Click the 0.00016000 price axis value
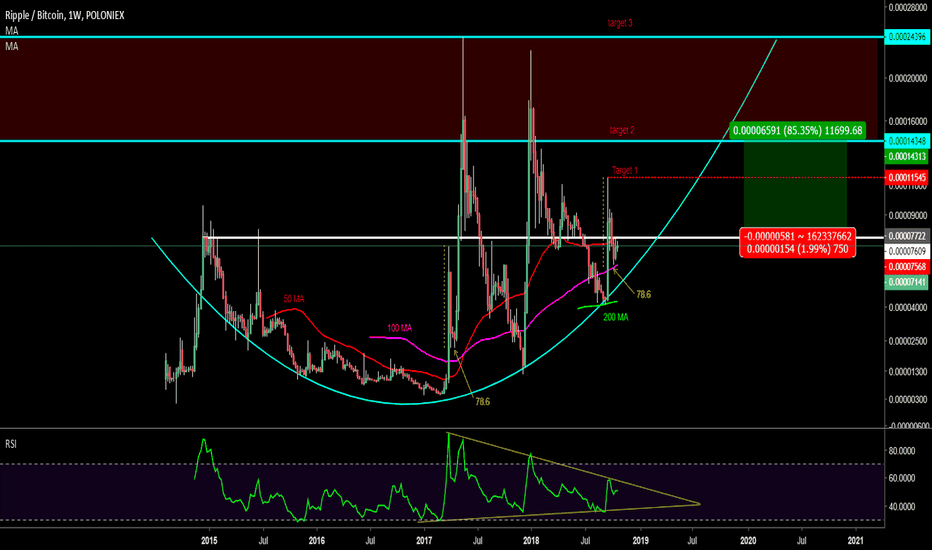This screenshot has width=932, height=550. pos(908,121)
